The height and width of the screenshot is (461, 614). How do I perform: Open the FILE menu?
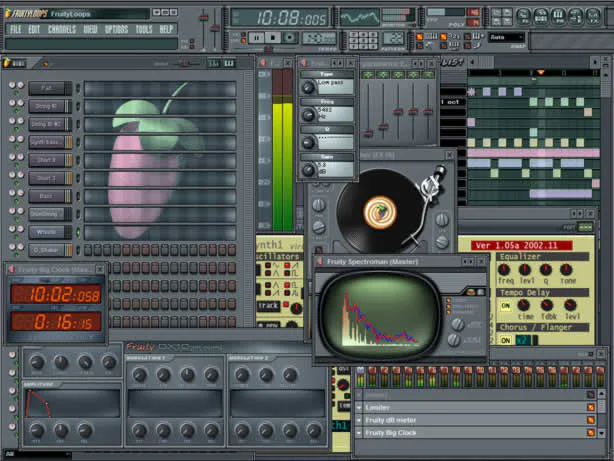pyautogui.click(x=16, y=29)
